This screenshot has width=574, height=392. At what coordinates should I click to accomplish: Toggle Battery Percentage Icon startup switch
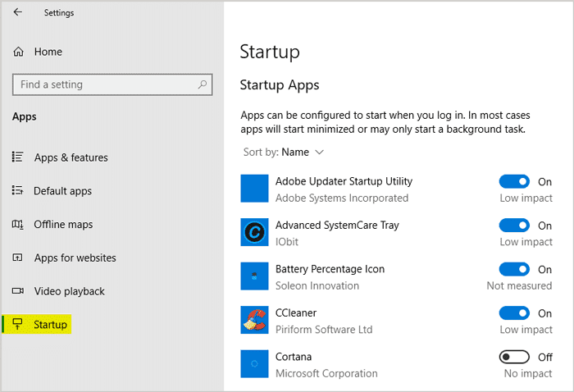click(514, 269)
